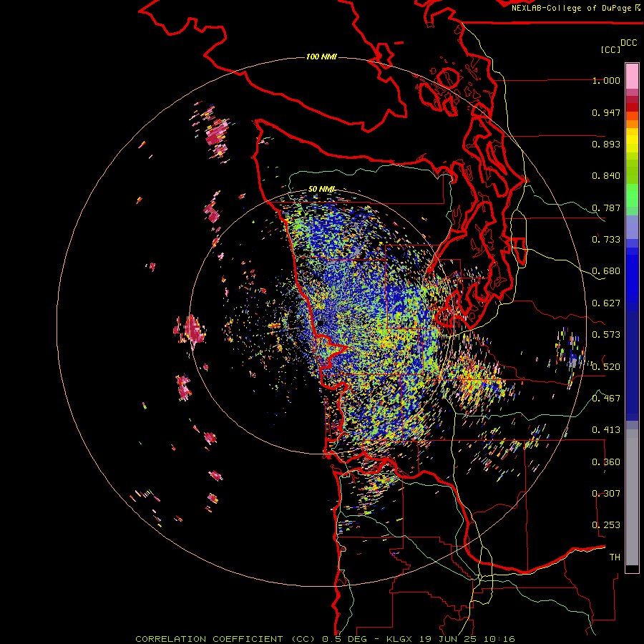Click the 0.520 value on color scale
Image resolution: width=644 pixels, height=644 pixels.
606,366
